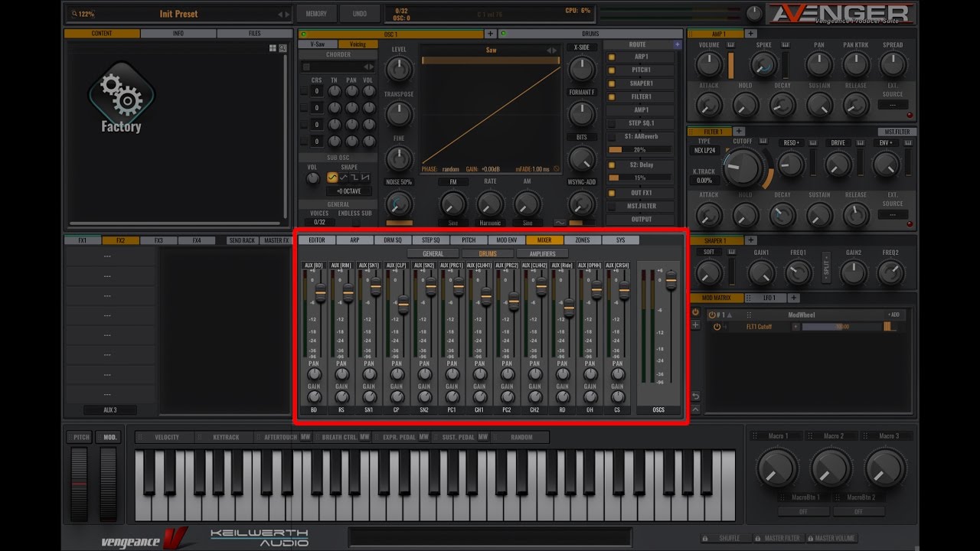This screenshot has height=551, width=980.
Task: Click the search magnifier icon top left
Action: tap(73, 14)
